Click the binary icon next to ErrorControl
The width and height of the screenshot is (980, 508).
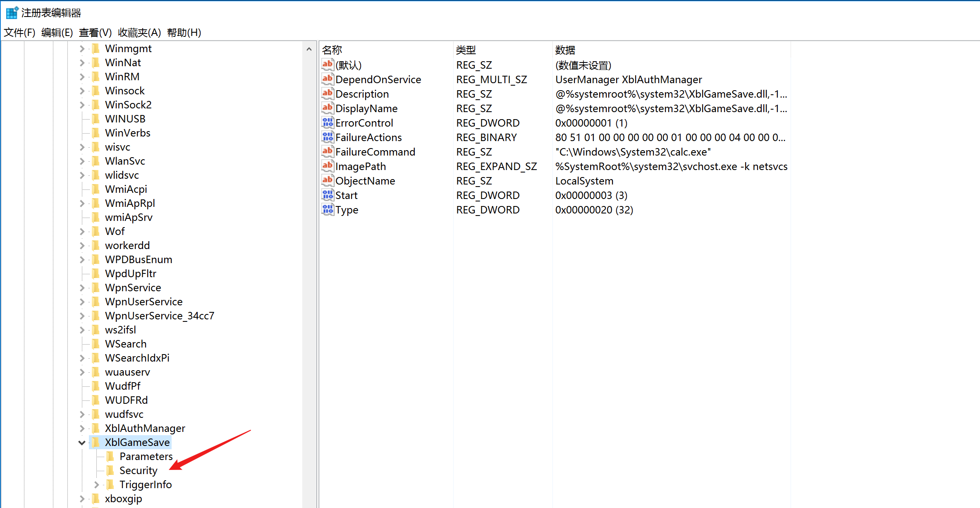click(x=327, y=122)
